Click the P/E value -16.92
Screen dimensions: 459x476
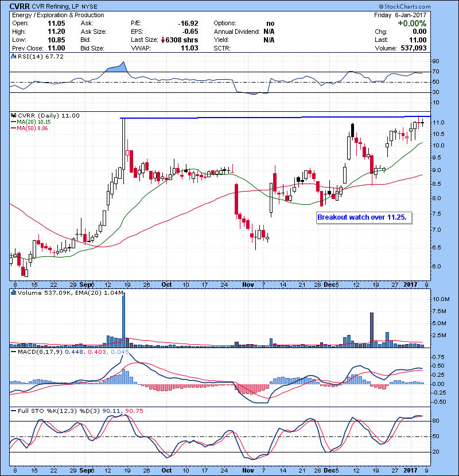(x=188, y=24)
